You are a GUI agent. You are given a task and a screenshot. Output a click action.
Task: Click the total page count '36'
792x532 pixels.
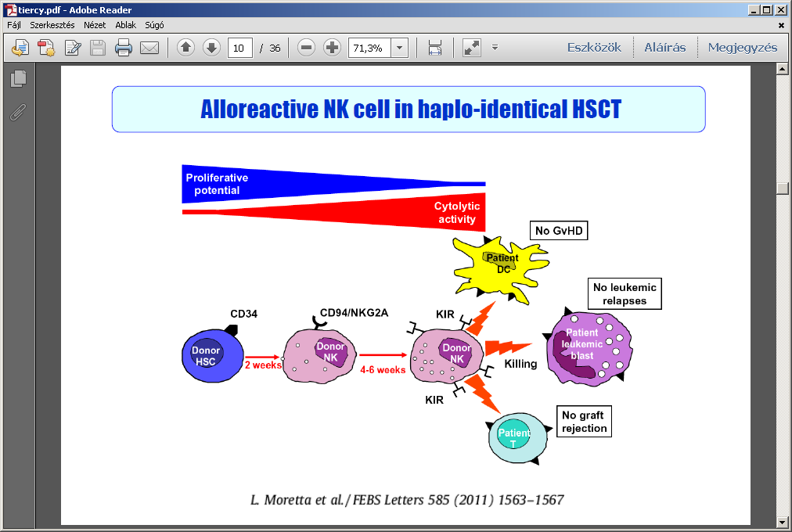tap(275, 48)
